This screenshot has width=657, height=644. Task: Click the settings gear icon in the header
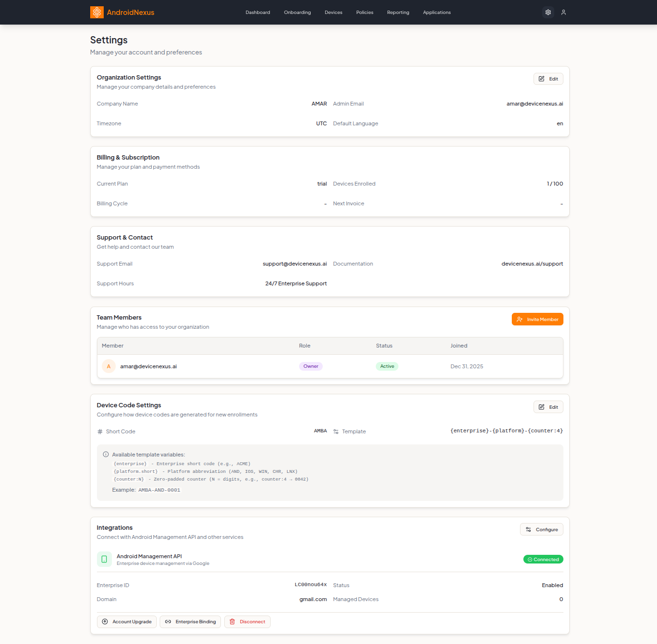pos(548,12)
